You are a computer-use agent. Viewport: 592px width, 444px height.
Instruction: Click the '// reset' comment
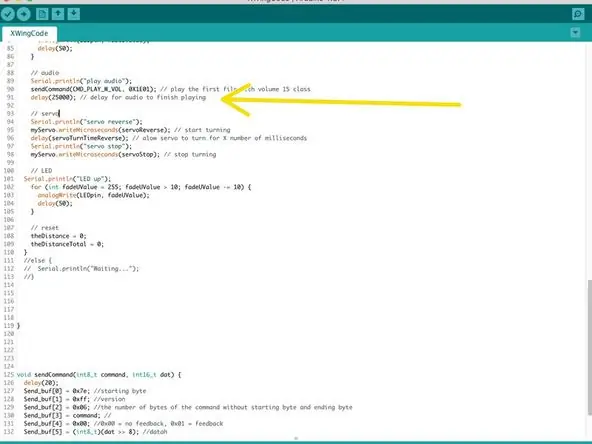45,228
